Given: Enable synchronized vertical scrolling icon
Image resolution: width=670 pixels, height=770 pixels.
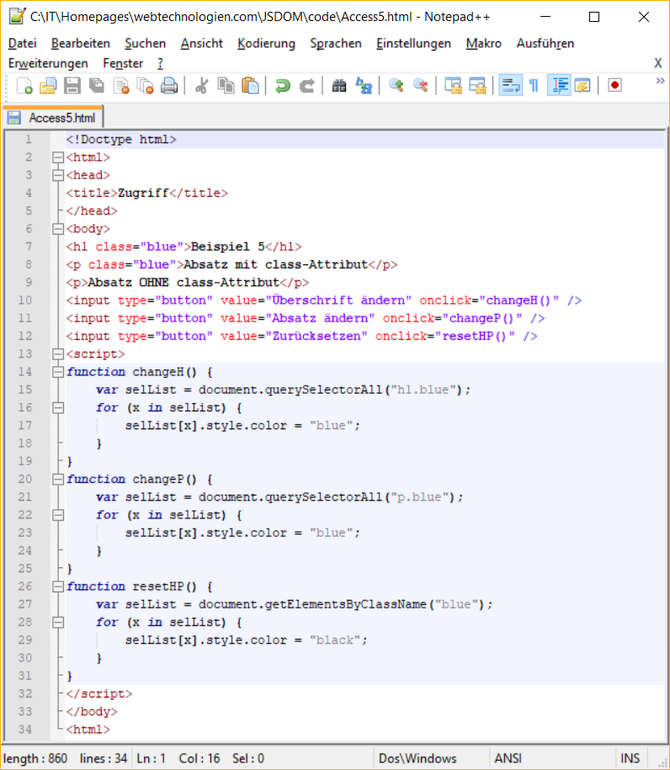Looking at the screenshot, I should tap(452, 86).
